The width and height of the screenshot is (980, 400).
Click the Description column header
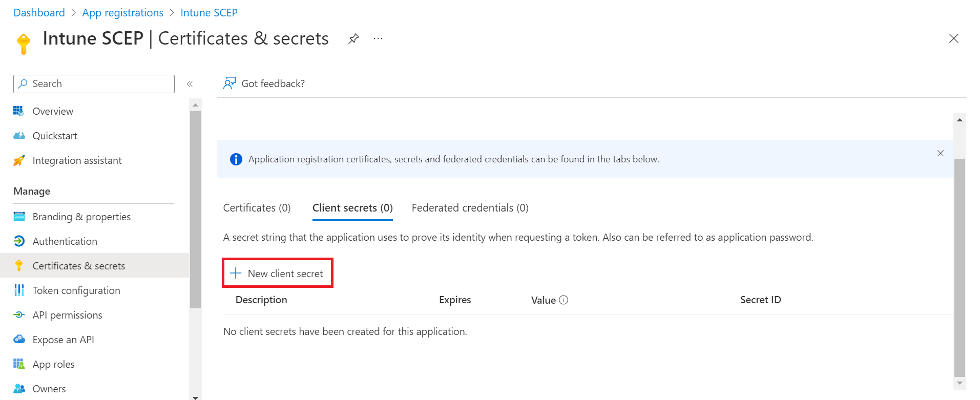coord(261,300)
